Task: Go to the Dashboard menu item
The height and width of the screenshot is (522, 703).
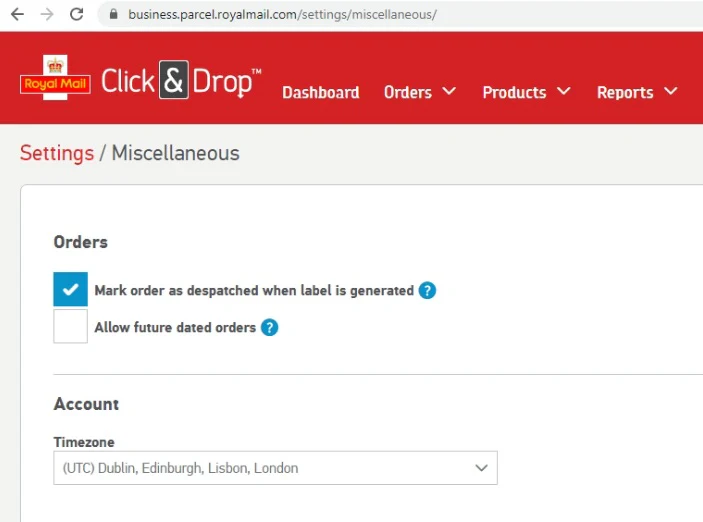Action: (320, 92)
